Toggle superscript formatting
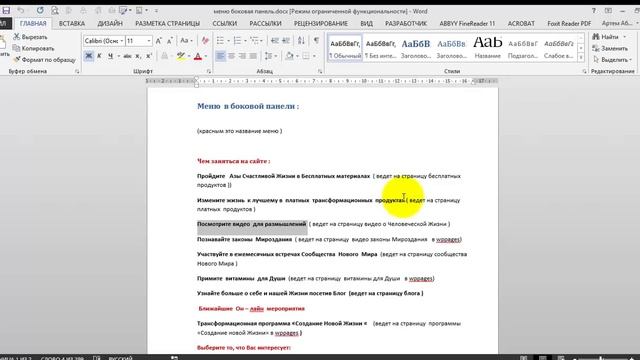Viewport: 640px width, 360px height. tap(149, 56)
